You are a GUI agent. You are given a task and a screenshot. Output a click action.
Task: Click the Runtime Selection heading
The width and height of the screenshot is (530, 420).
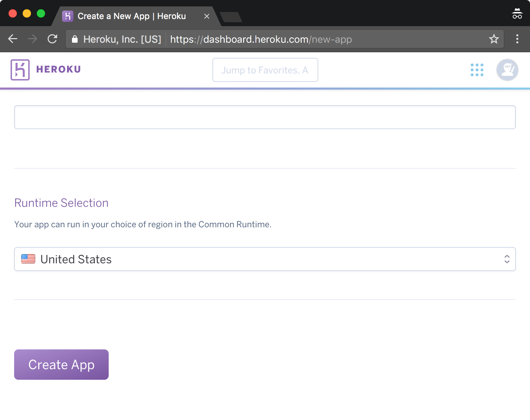tap(61, 203)
